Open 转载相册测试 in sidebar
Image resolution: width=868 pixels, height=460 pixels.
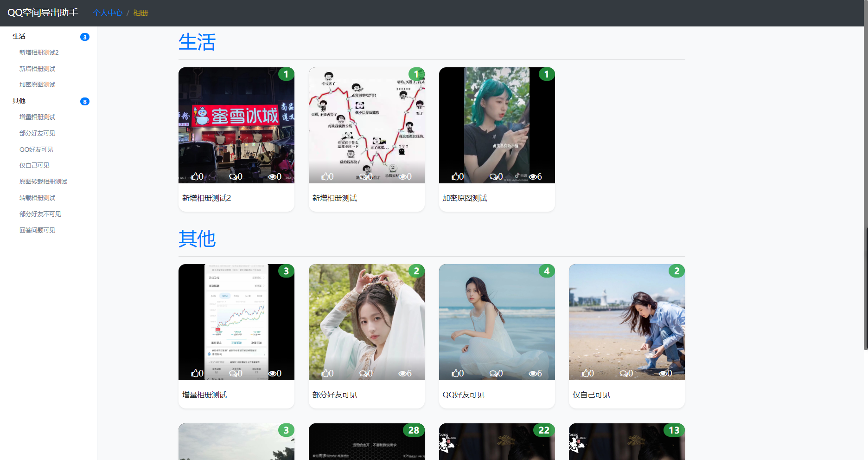[x=37, y=198]
